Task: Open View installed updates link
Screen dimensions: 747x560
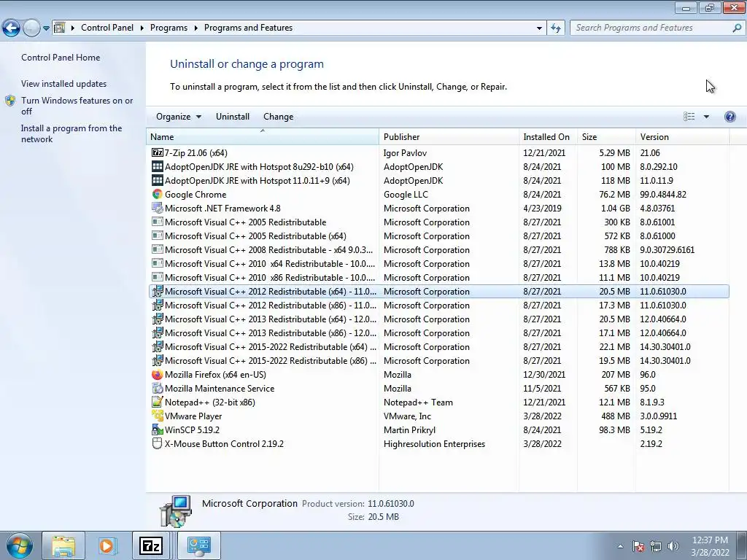Action: 64,83
